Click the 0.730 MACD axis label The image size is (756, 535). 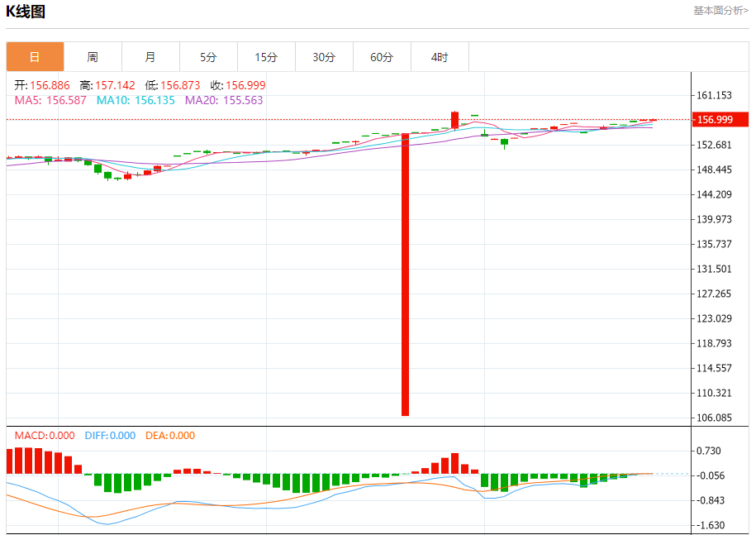click(x=709, y=451)
